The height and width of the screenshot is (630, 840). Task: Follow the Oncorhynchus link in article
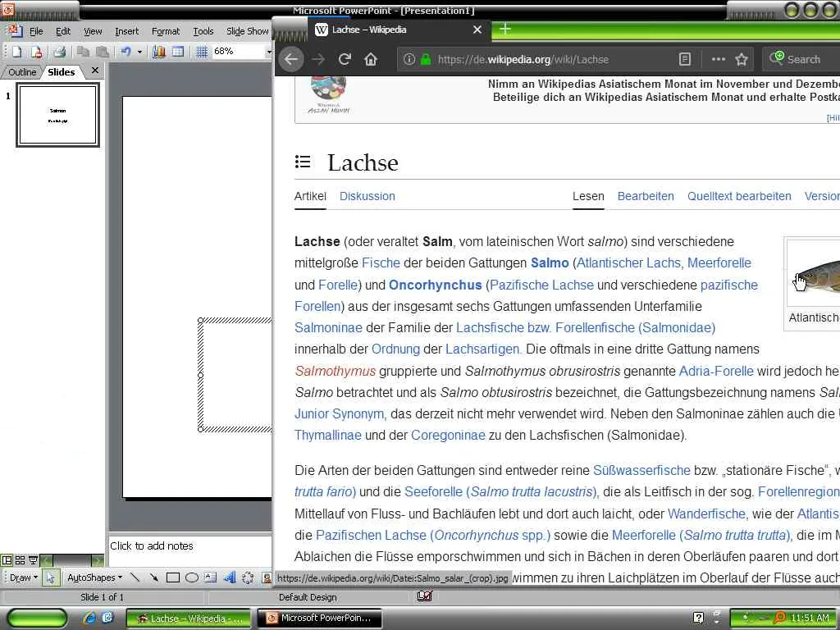435,285
